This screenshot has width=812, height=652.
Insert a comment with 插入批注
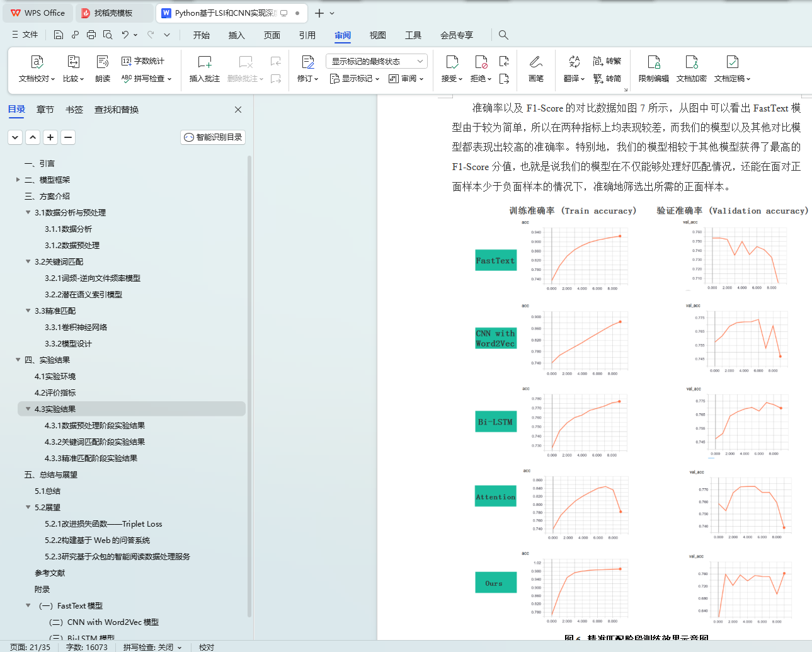[205, 69]
